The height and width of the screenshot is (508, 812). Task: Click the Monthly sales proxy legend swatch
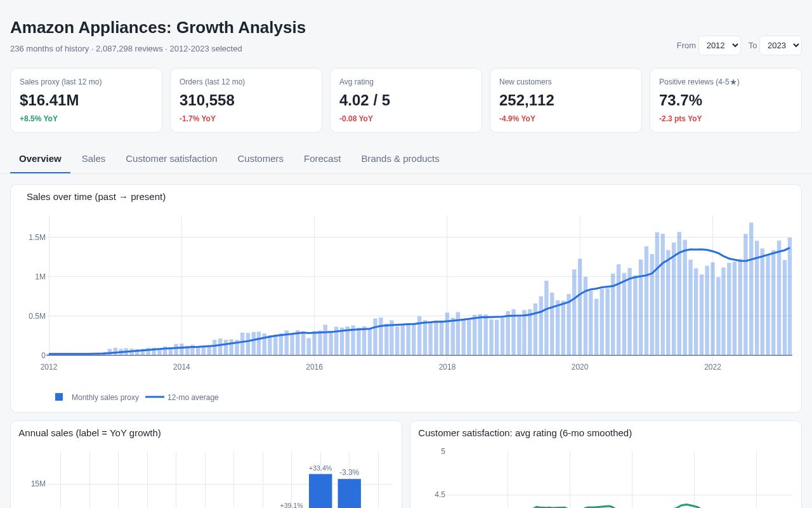59,397
